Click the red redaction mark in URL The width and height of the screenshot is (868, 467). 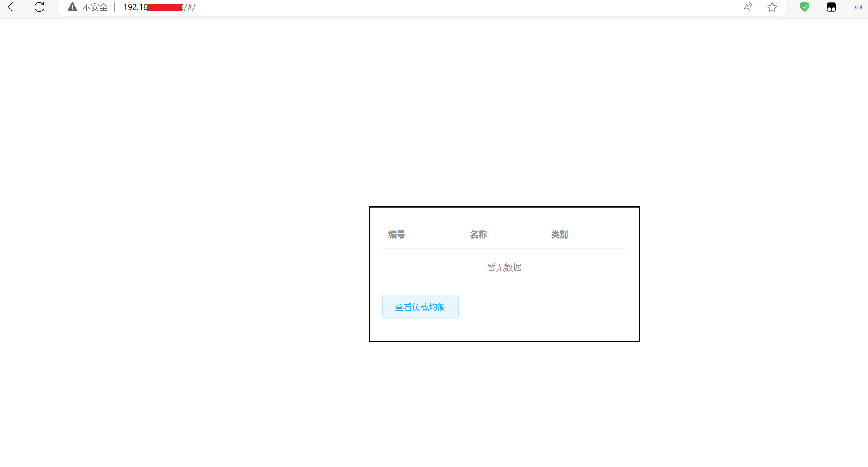[x=165, y=7]
